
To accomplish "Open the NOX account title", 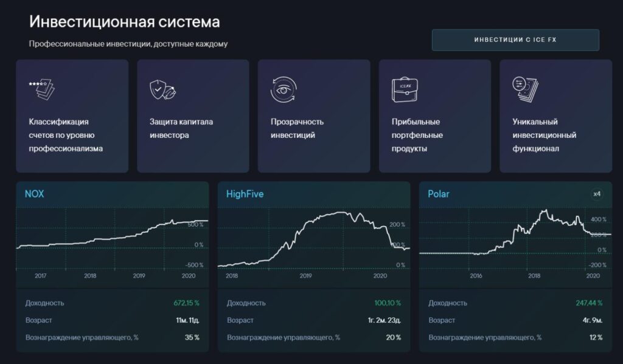I will 35,194.
